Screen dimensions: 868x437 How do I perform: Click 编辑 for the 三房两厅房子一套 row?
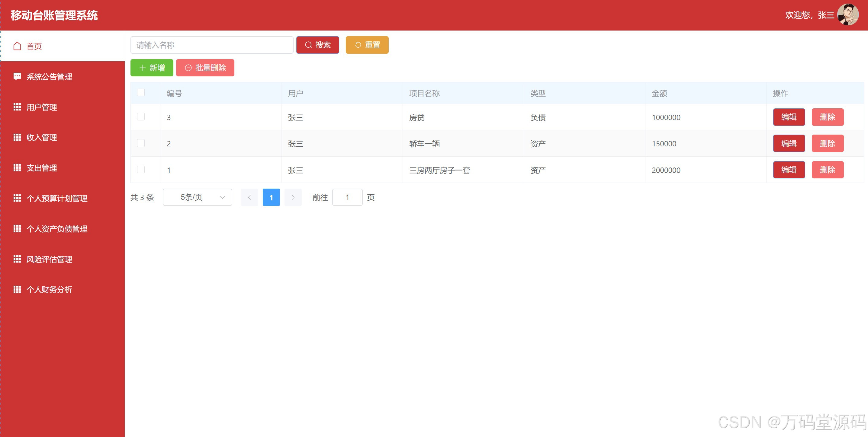[789, 170]
